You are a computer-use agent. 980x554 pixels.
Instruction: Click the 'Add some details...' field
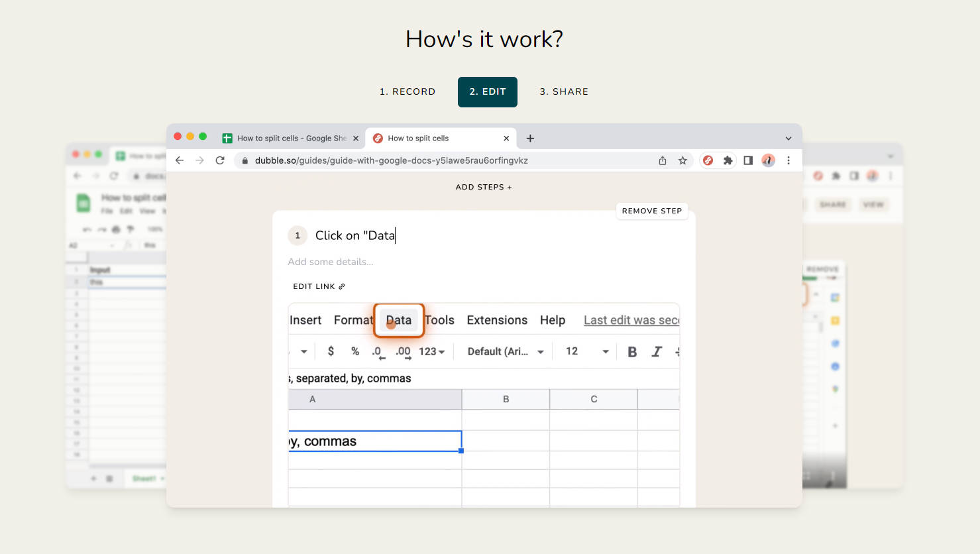[331, 262]
